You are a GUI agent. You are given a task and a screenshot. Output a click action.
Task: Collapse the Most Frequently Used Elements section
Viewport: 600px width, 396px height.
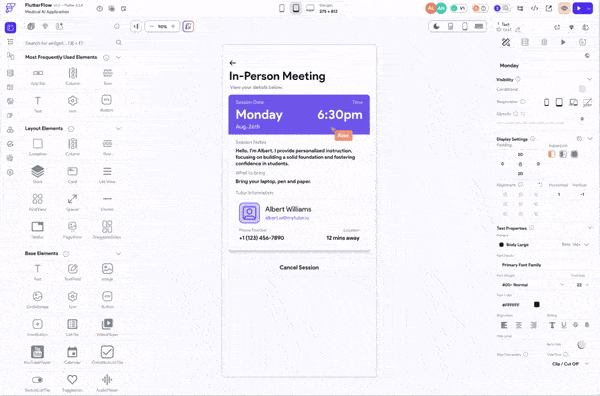pos(119,57)
